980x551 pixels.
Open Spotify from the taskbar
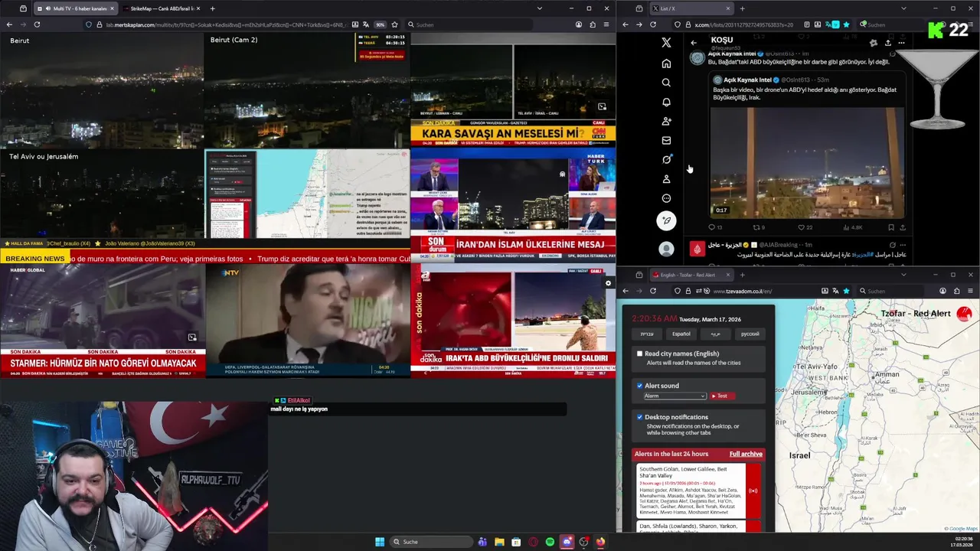point(550,542)
